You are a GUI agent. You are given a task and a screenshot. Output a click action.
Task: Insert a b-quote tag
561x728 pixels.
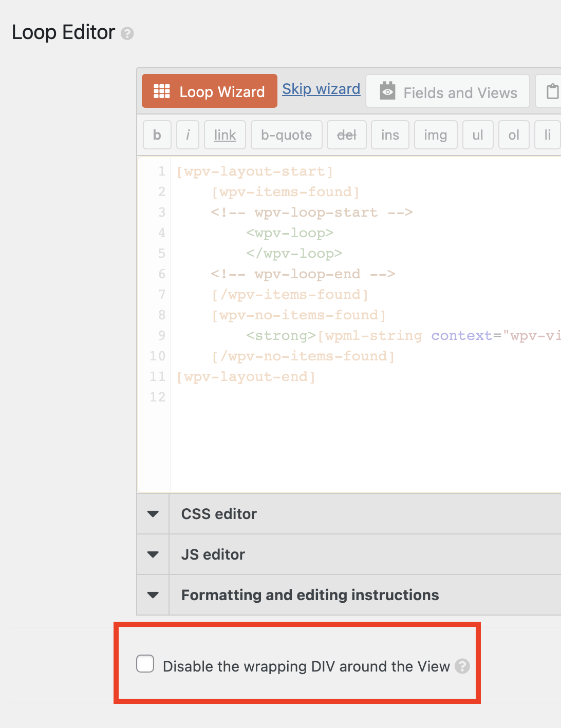pyautogui.click(x=287, y=135)
